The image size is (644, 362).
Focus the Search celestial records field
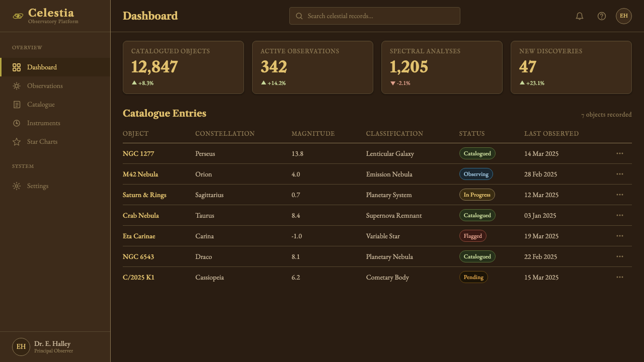pos(375,16)
